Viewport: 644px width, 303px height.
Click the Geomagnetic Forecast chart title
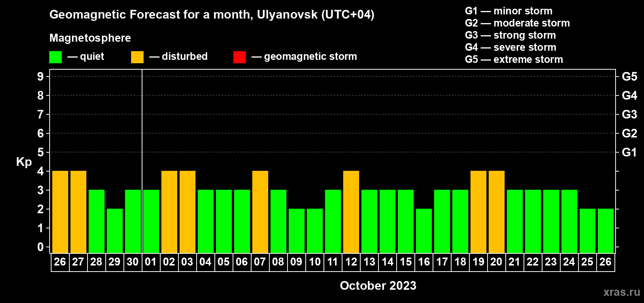point(212,14)
